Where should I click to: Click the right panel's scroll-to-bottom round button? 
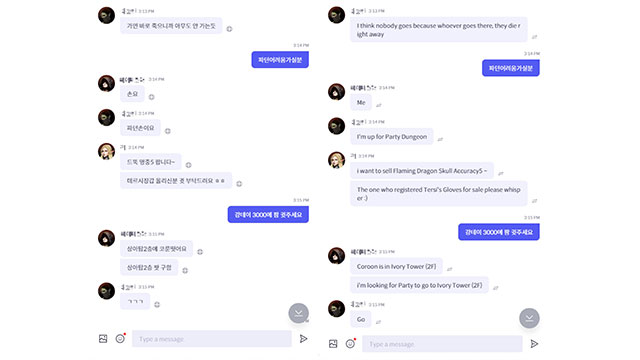529,318
